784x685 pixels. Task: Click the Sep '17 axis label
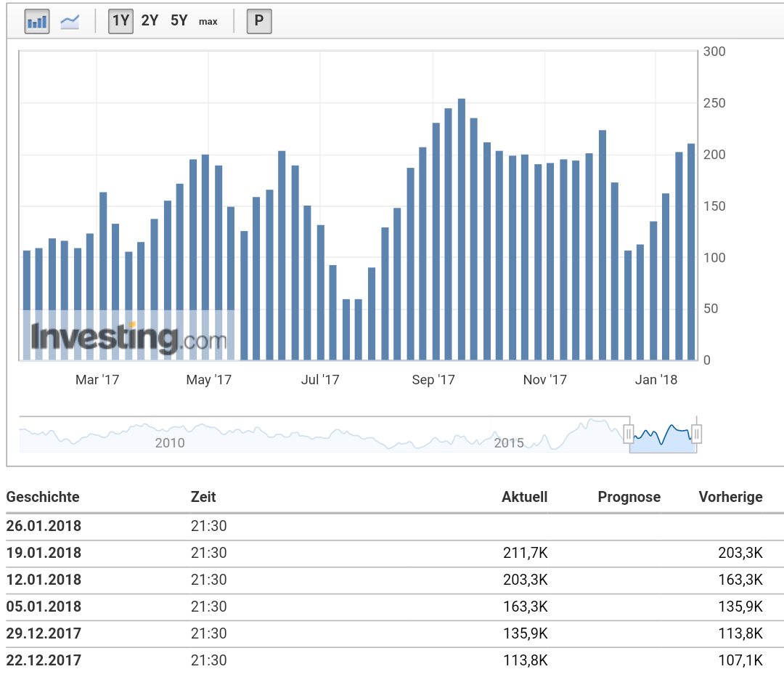pyautogui.click(x=433, y=380)
